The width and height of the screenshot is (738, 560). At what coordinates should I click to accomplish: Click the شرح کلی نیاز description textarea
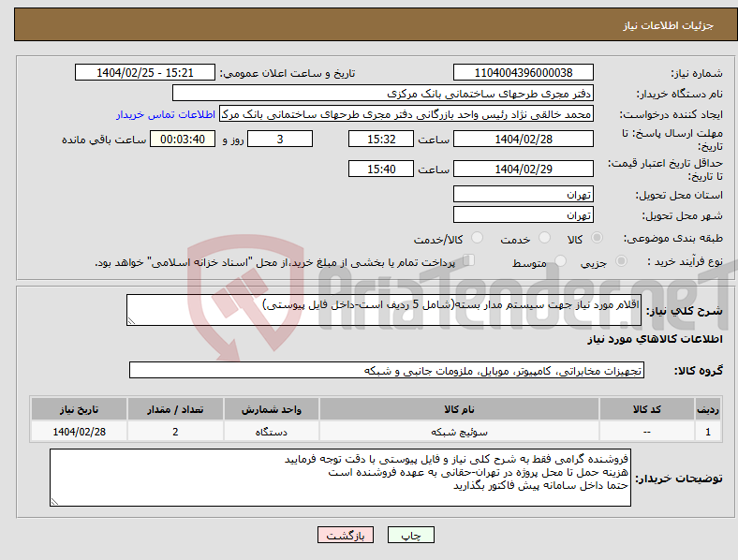click(x=384, y=310)
